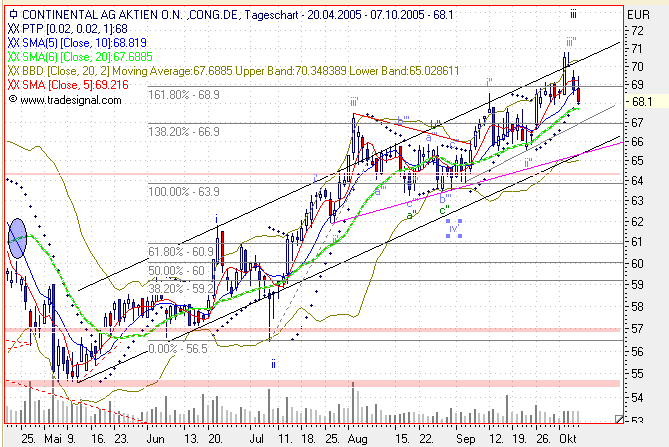This screenshot has width=669, height=447.
Task: Select the PTP [0.02, 0.02, 1]:68 legend entry
Action: point(75,29)
